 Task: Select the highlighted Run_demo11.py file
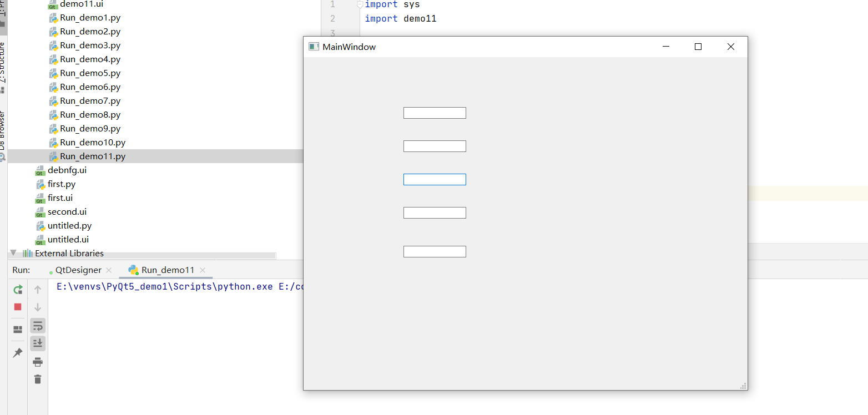(93, 156)
